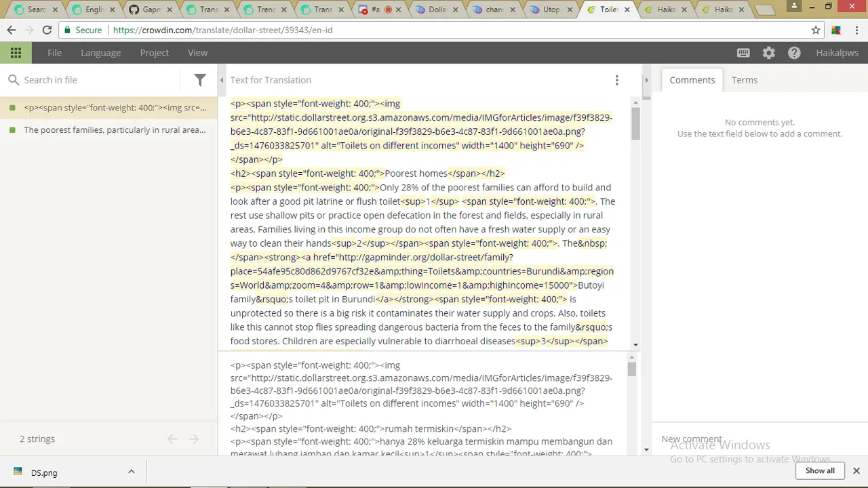
Task: Open the Crowdin apps grid menu
Action: (16, 53)
